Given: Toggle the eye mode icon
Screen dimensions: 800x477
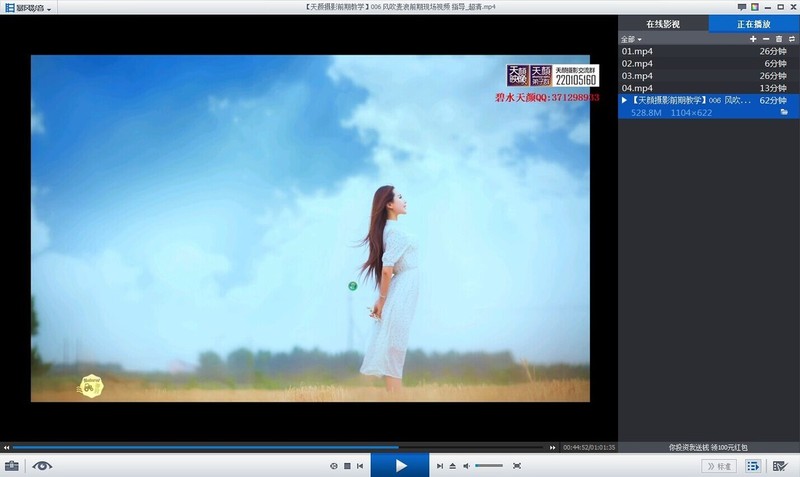Looking at the screenshot, I should pos(42,466).
